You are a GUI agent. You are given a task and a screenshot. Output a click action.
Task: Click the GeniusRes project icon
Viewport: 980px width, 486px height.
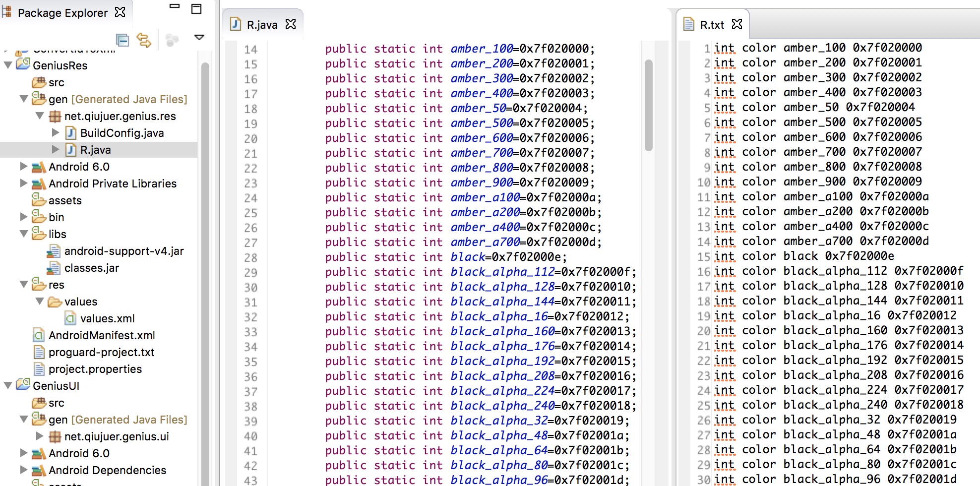click(23, 64)
